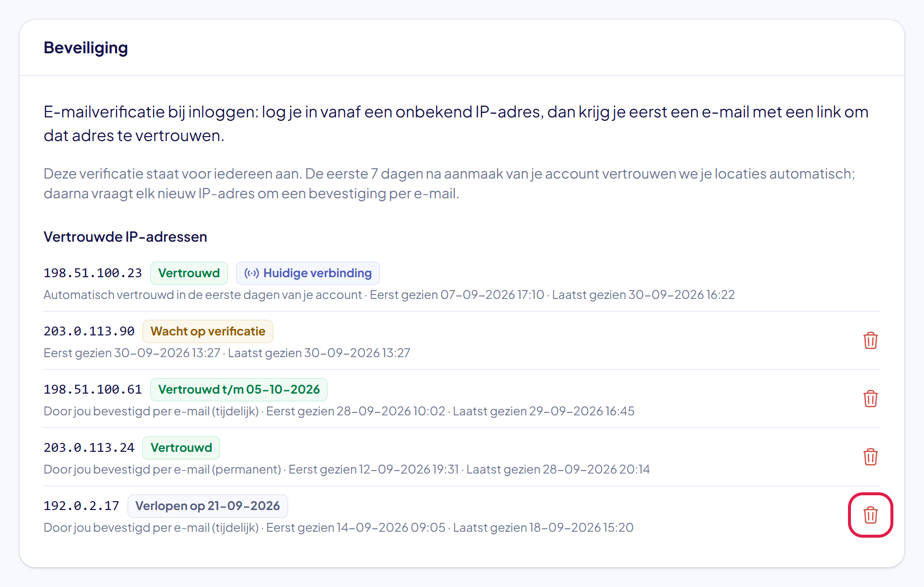Click trash icon for 203.0.113.24
This screenshot has width=924, height=587.
pos(870,457)
